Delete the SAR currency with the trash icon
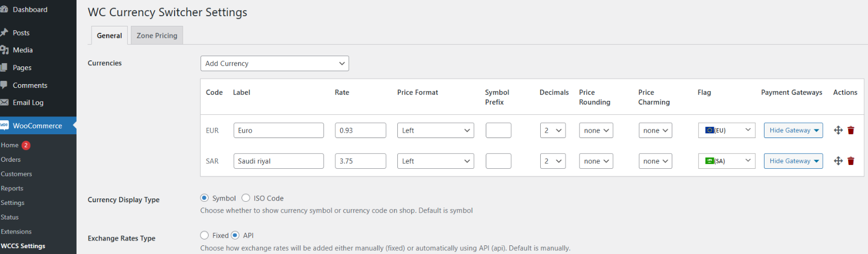The width and height of the screenshot is (868, 254). pyautogui.click(x=851, y=161)
